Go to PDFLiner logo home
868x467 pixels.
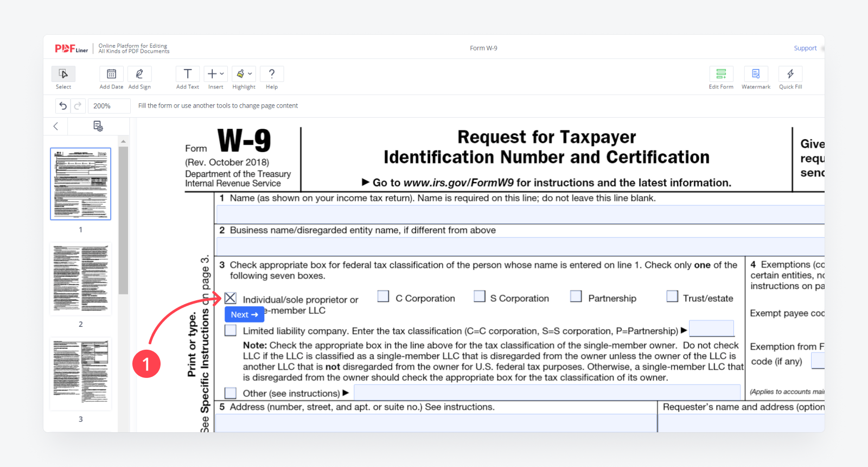(x=71, y=48)
